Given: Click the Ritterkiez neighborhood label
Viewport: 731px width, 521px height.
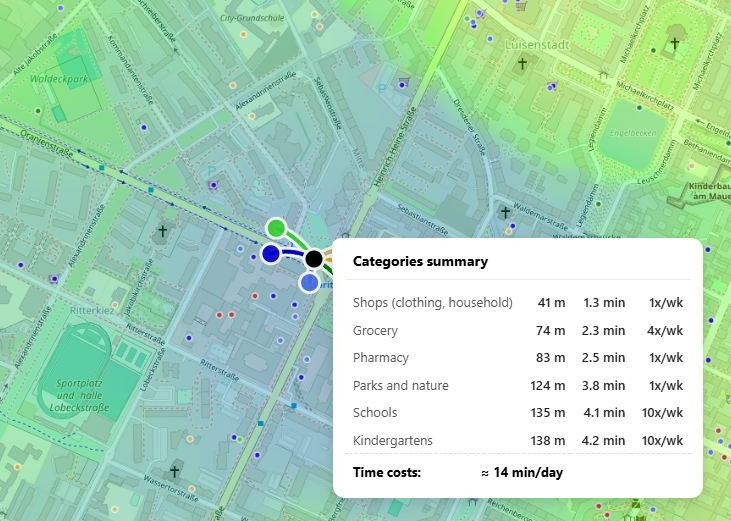Looking at the screenshot, I should [x=92, y=310].
